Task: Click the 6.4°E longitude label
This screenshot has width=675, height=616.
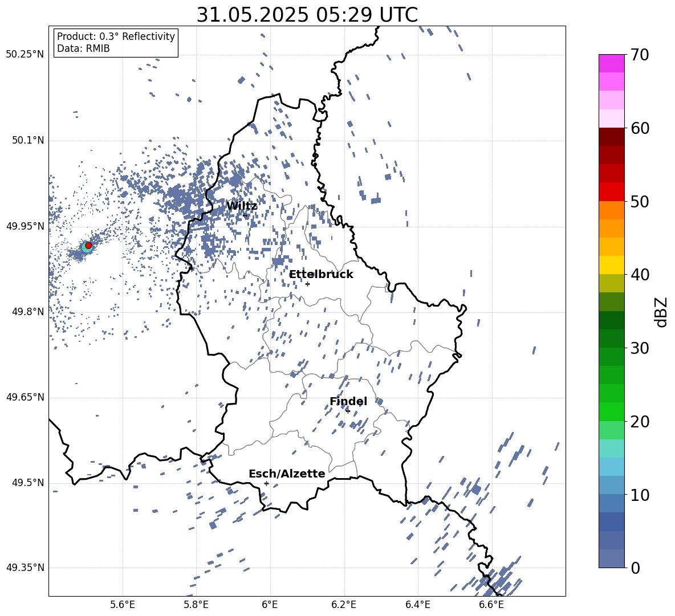Action: coord(417,605)
